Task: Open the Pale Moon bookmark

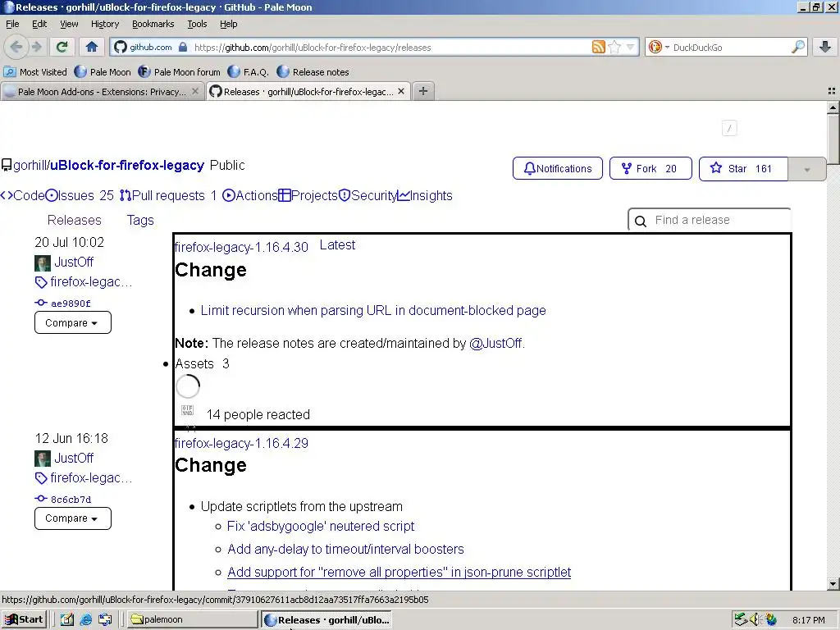Action: (103, 72)
